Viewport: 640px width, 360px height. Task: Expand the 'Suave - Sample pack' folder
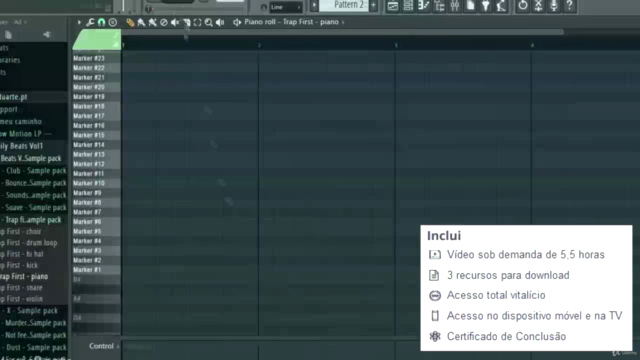33,208
